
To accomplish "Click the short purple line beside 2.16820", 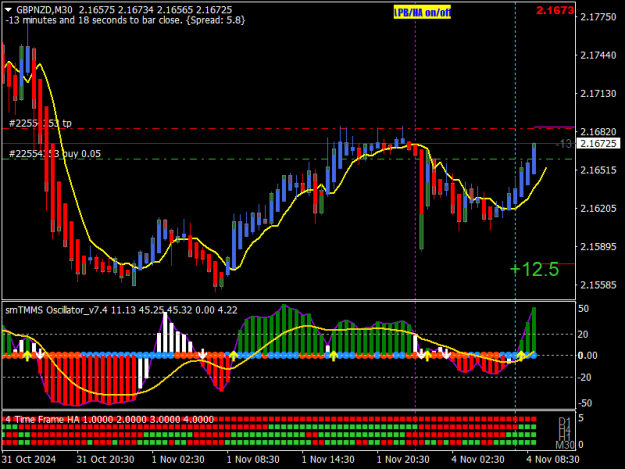I will tap(554, 128).
